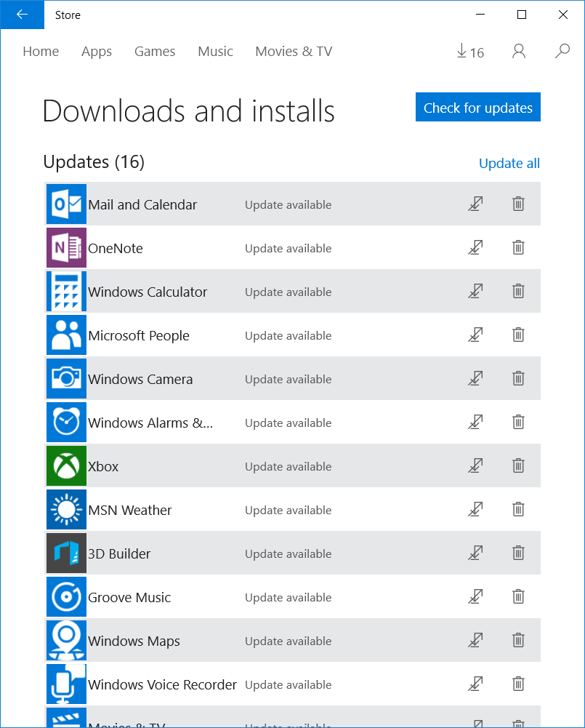Start the Windows Voice Recorder update download
This screenshot has width=585, height=728.
475,684
